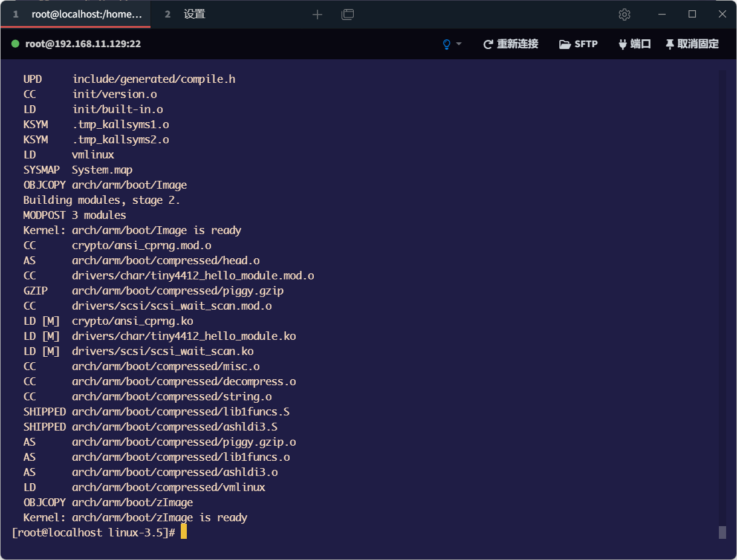Click the green connection status dot
The height and width of the screenshot is (560, 737).
(x=15, y=44)
